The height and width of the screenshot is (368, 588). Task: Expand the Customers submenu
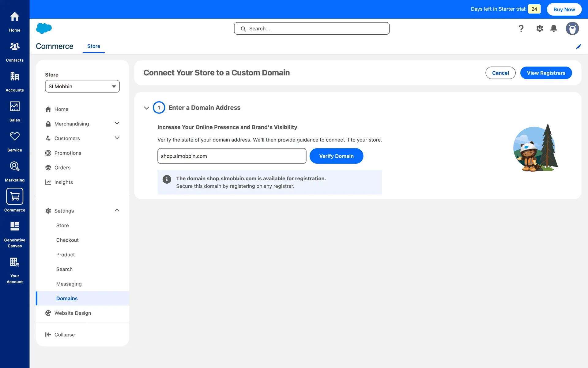(117, 138)
